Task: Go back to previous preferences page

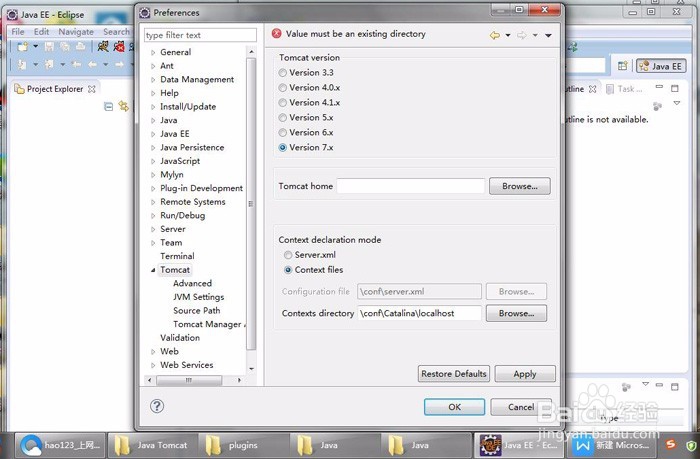Action: [x=495, y=35]
